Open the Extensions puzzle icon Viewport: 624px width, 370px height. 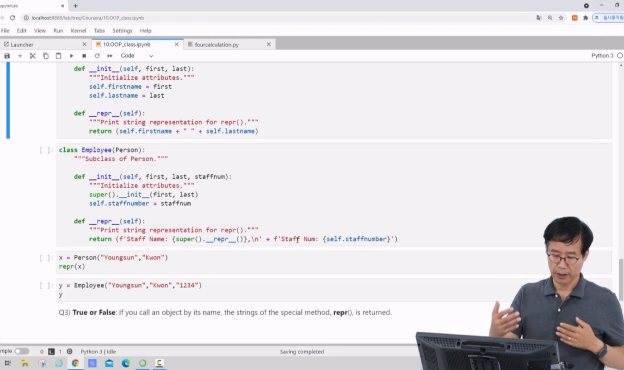tap(585, 18)
